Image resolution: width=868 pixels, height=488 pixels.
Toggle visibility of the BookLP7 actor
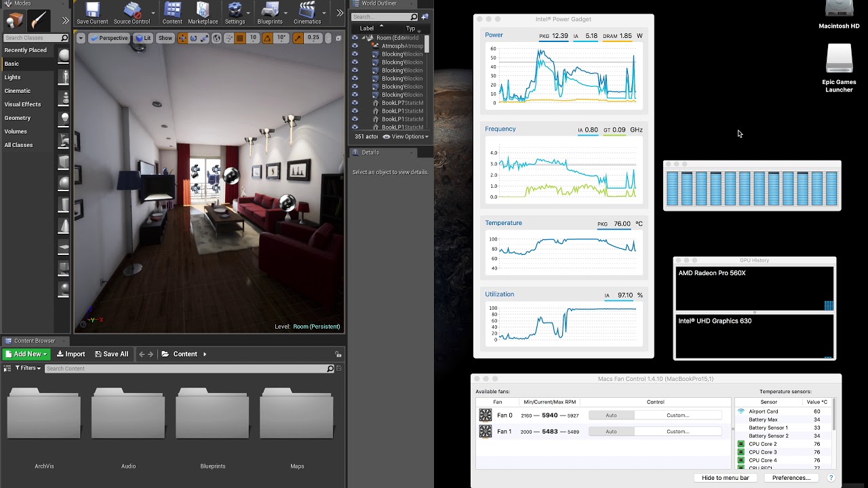point(355,103)
